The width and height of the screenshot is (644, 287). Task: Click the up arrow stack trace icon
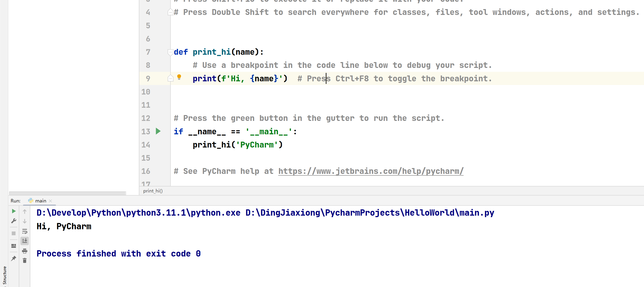[24, 212]
